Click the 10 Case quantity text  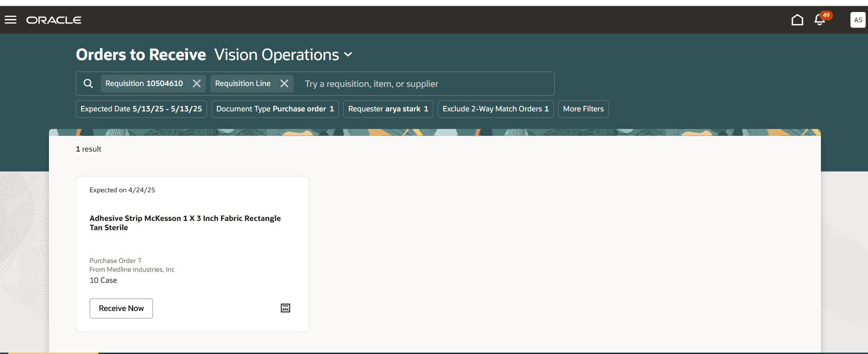click(103, 281)
